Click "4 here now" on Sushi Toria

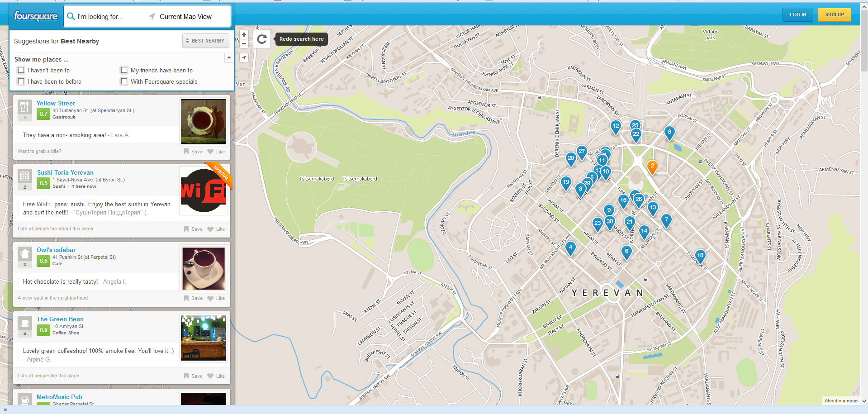[x=84, y=186]
